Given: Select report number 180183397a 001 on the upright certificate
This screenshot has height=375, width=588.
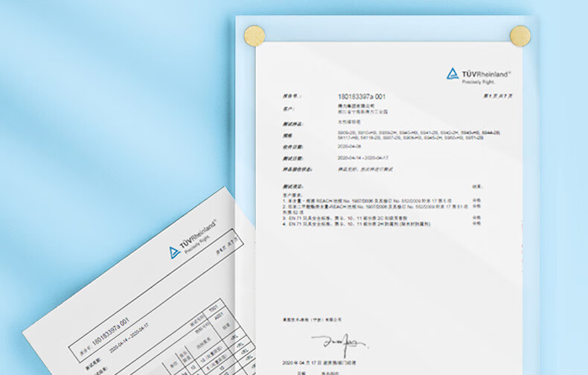Looking at the screenshot, I should (362, 97).
